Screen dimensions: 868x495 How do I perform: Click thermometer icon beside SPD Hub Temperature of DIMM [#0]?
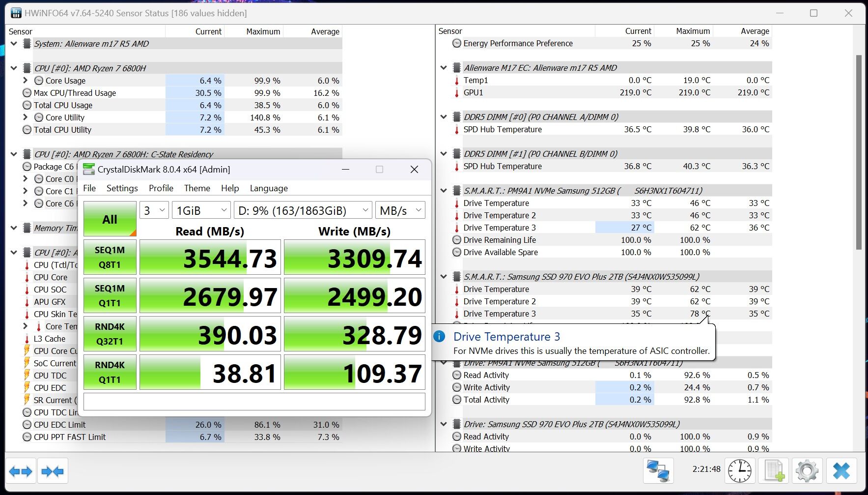(457, 129)
